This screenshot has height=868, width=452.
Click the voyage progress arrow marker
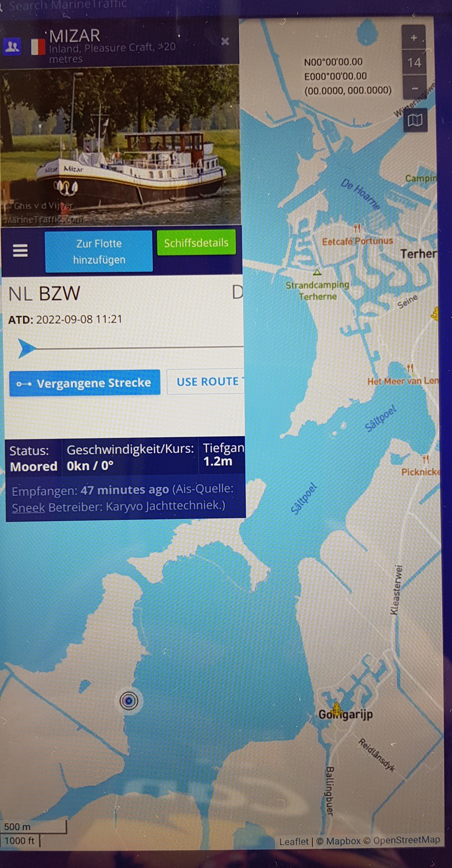(x=27, y=348)
